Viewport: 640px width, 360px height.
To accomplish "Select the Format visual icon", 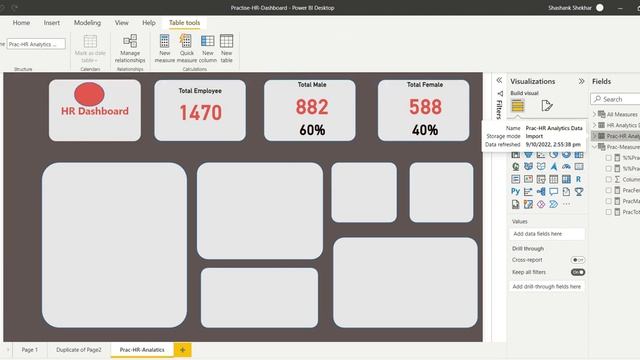I will [x=547, y=106].
